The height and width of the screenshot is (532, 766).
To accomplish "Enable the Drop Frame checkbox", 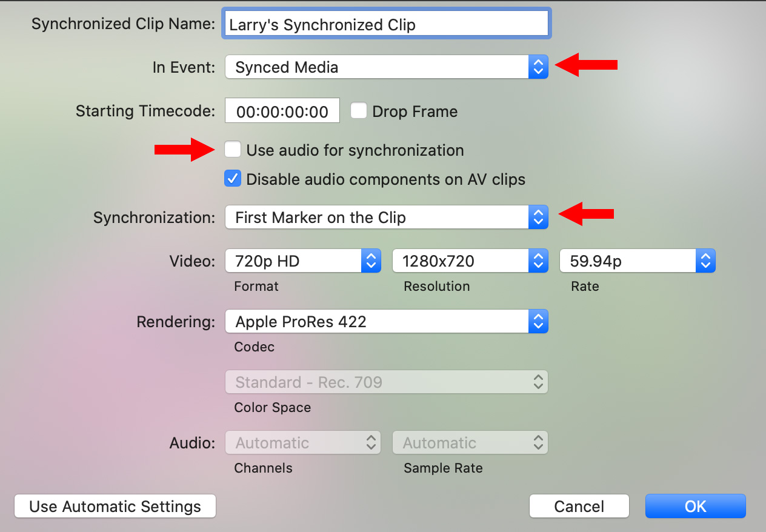I will 359,111.
